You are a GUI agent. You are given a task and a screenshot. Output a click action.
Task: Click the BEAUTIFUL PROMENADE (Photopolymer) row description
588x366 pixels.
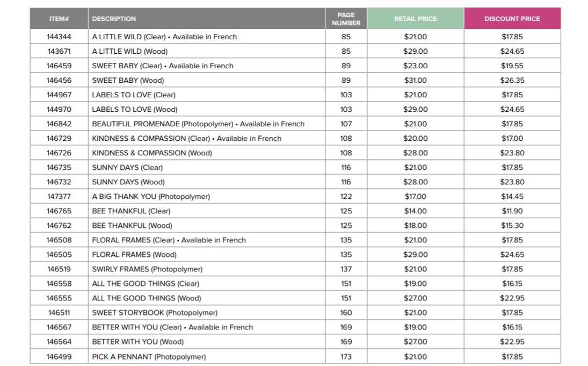click(x=198, y=124)
